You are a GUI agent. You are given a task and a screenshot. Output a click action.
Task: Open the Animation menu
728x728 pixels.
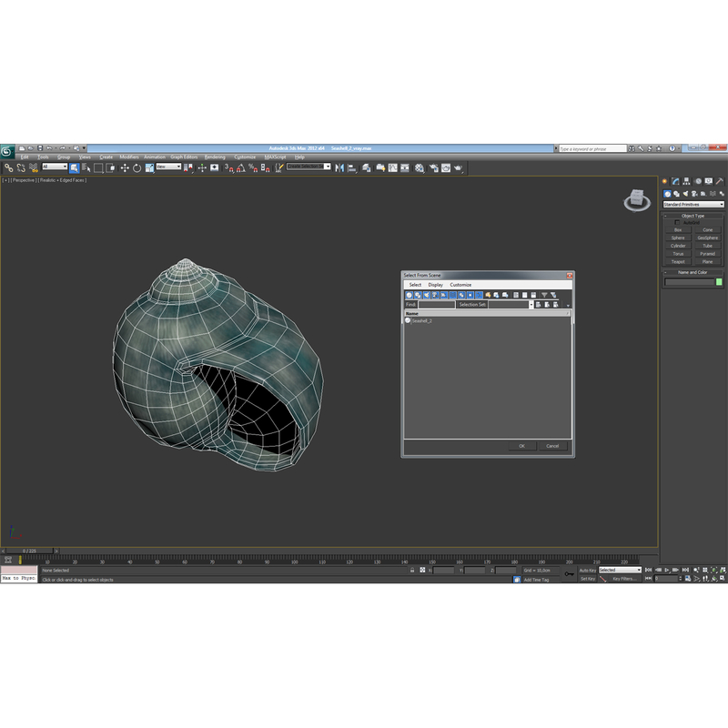pos(153,157)
